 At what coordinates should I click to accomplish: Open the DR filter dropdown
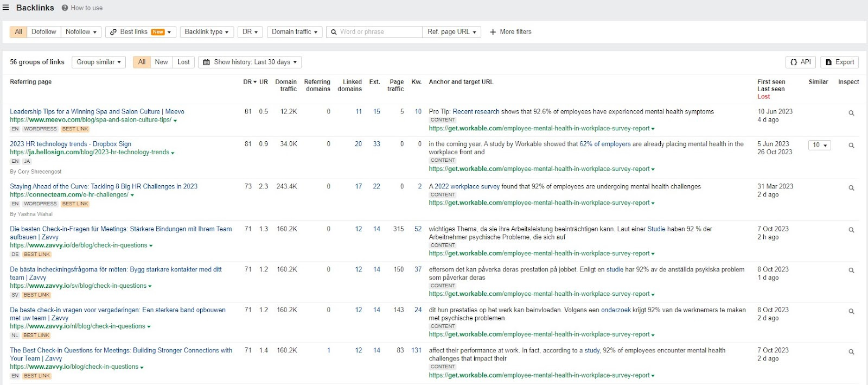(x=250, y=32)
